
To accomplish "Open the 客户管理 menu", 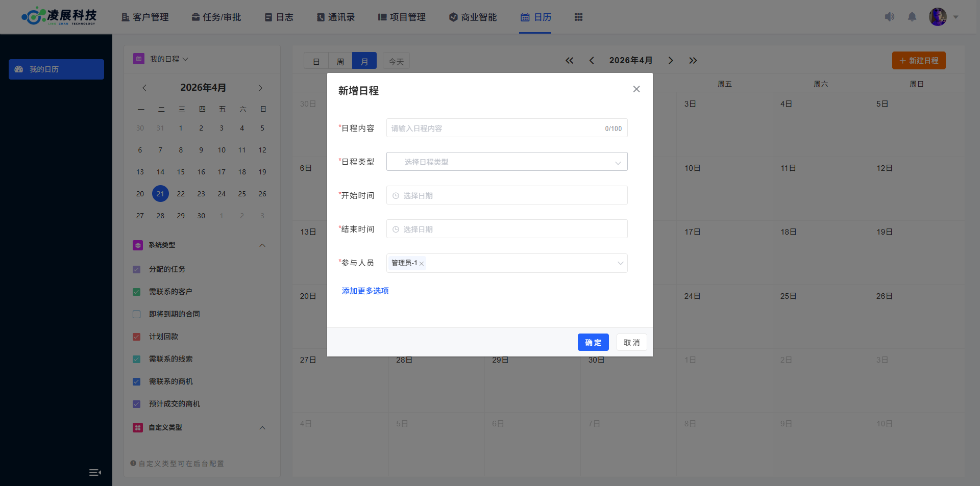I will pyautogui.click(x=145, y=17).
